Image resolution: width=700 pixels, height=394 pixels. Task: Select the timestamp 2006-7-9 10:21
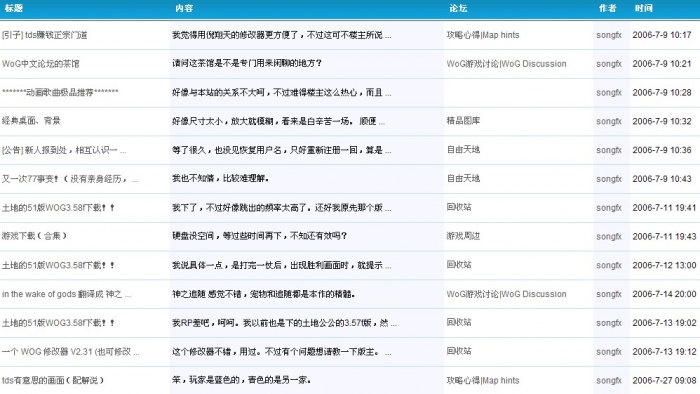662,63
